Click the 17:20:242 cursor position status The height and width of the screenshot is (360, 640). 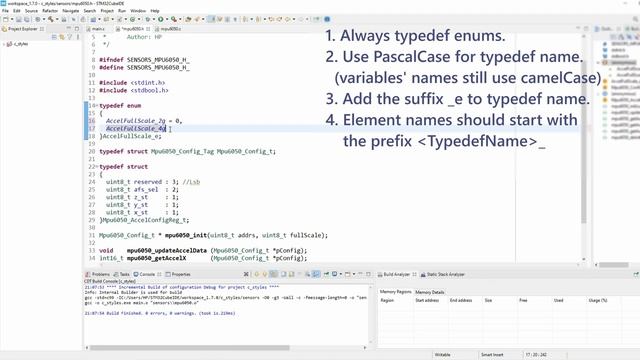(x=536, y=355)
